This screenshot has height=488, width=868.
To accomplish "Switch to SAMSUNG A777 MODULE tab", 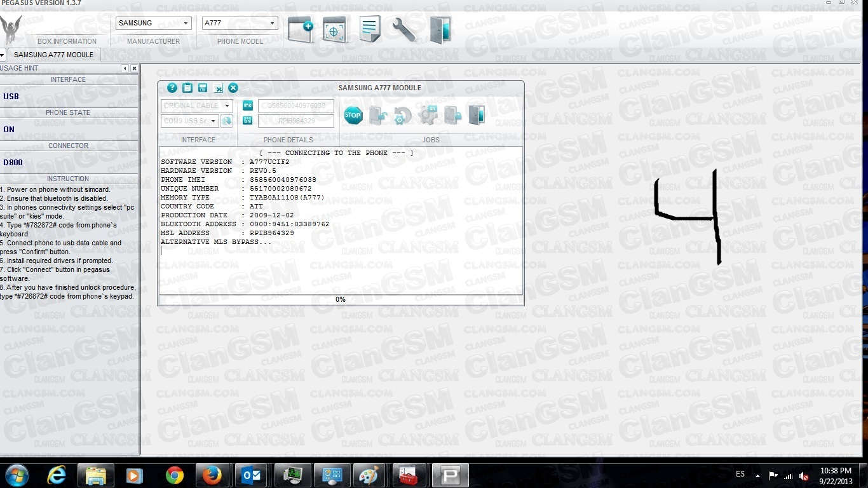I will (x=53, y=55).
